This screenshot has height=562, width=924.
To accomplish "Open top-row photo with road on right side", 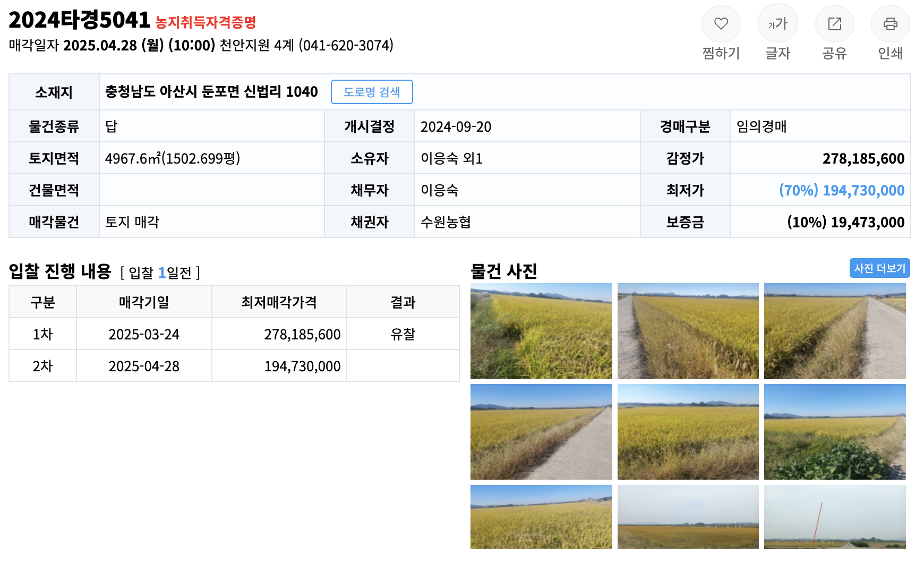I will [835, 331].
